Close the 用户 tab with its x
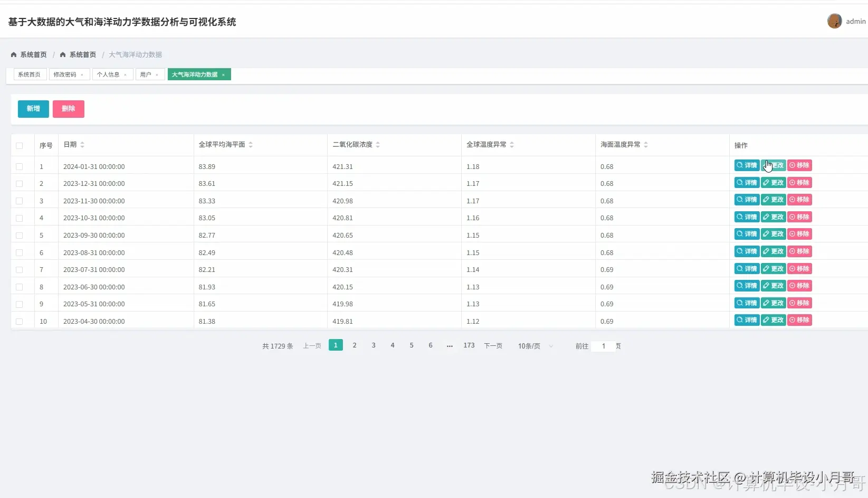The width and height of the screenshot is (868, 498). pos(157,75)
